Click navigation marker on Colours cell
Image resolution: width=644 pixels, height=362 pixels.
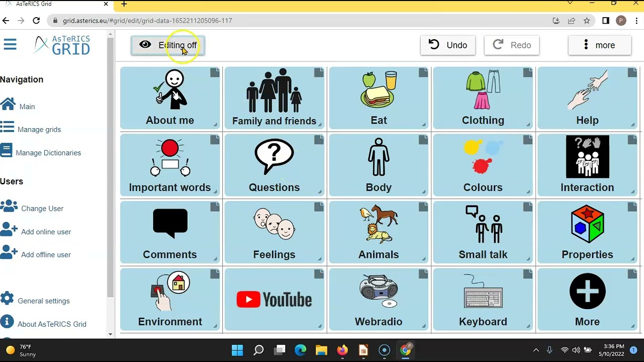coord(527,140)
